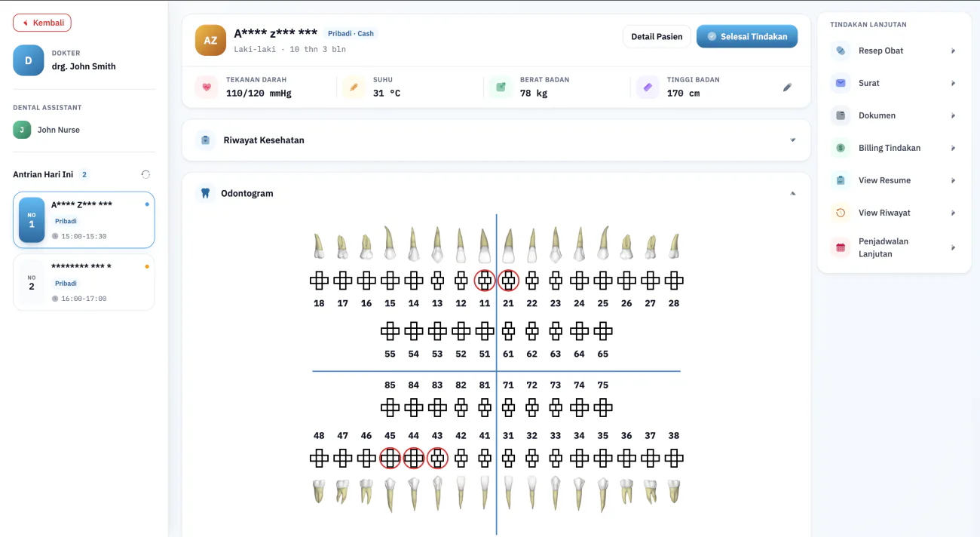
Task: Select tooth 21 circled surface diagram
Action: pyautogui.click(x=508, y=281)
